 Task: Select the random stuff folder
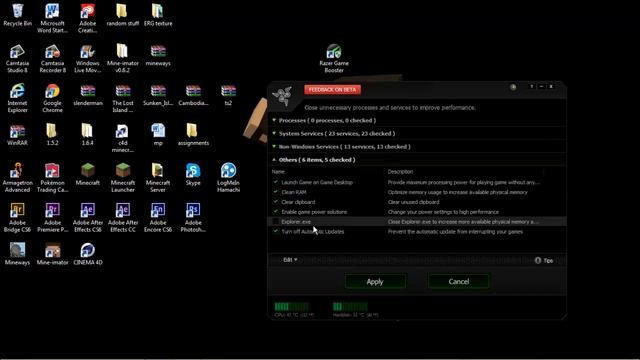point(122,15)
